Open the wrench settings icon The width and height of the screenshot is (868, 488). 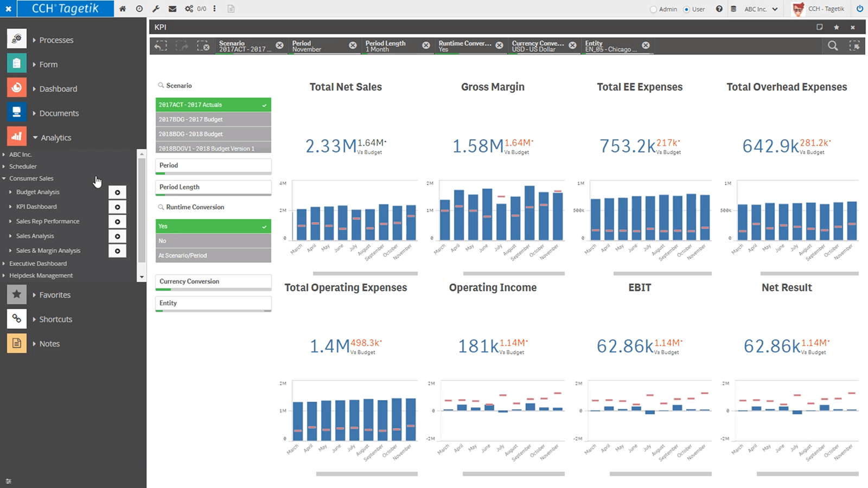(x=156, y=9)
